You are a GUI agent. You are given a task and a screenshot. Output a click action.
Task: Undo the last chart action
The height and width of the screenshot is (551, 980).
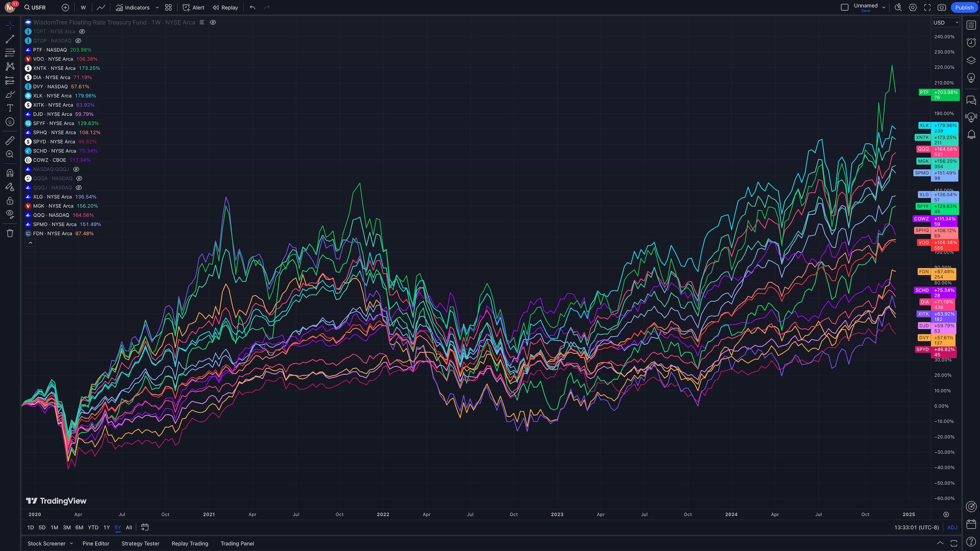(252, 7)
